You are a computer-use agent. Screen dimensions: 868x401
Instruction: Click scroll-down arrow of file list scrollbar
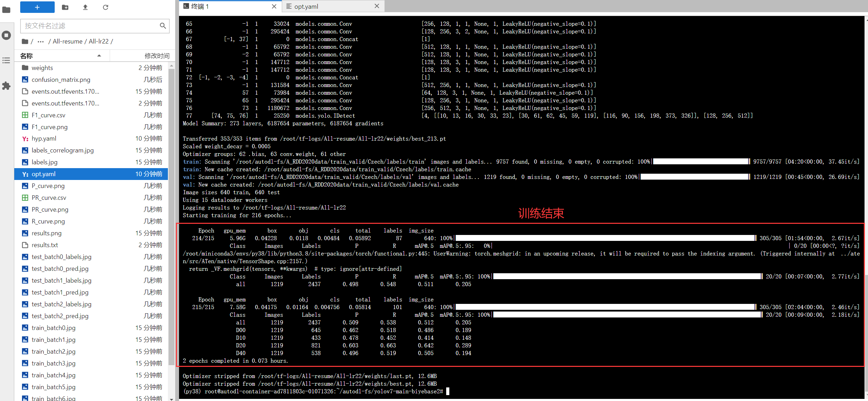[x=171, y=399]
